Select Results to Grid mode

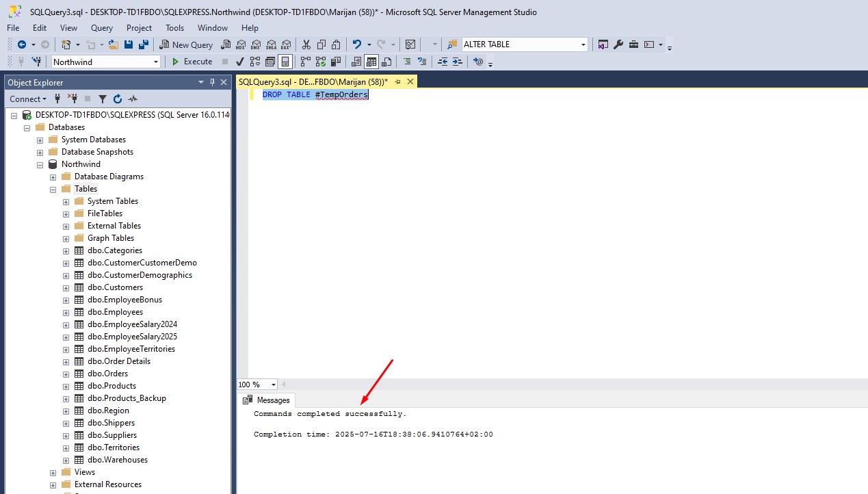pyautogui.click(x=371, y=62)
